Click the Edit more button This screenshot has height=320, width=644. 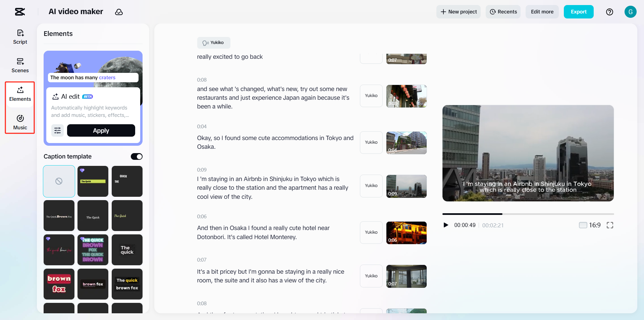coord(542,12)
